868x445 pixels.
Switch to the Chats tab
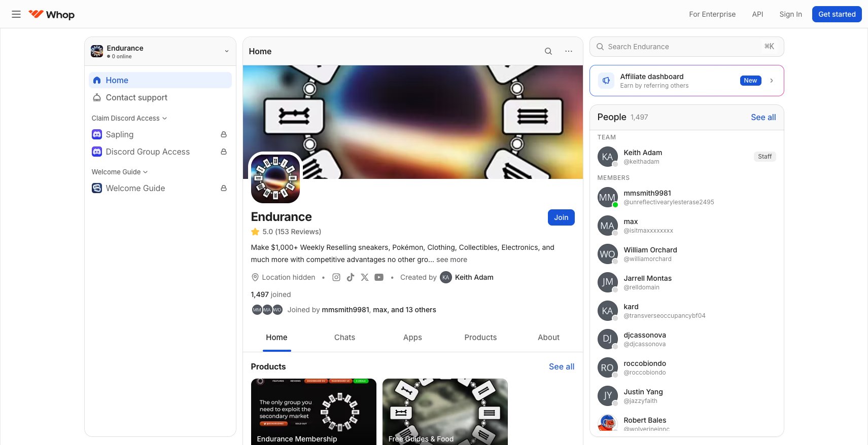pos(344,338)
